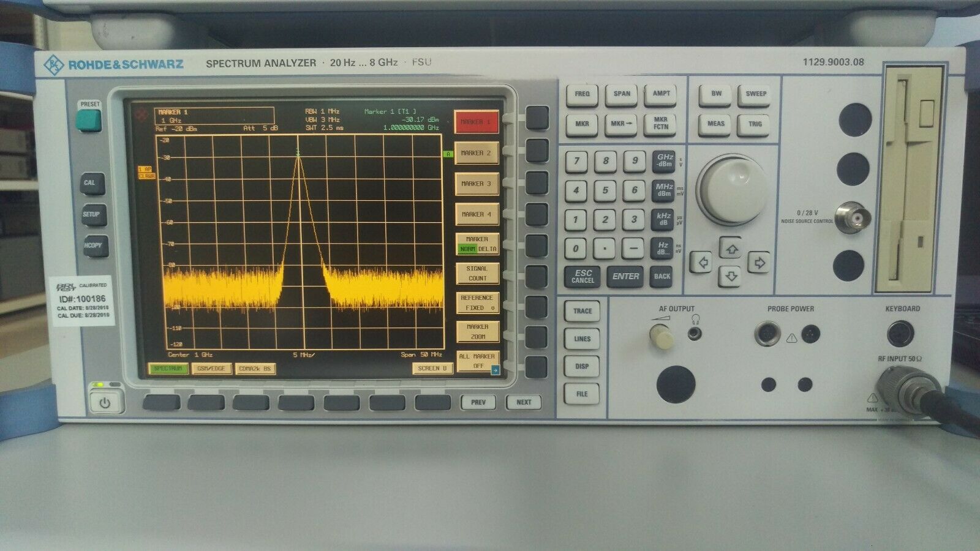Adjust the AF OUTPUT volume knob
The height and width of the screenshot is (551, 980).
[661, 335]
